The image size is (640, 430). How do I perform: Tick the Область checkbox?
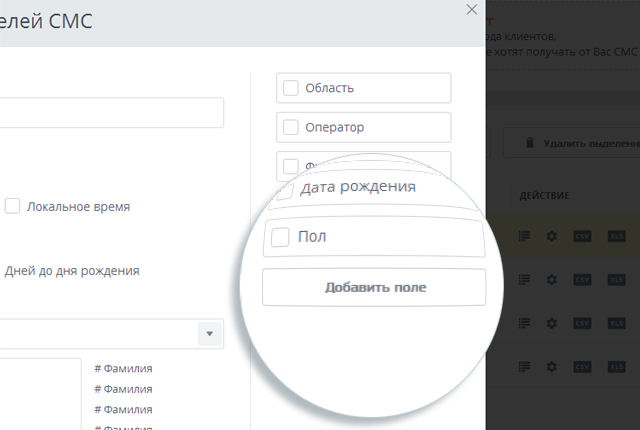[291, 88]
